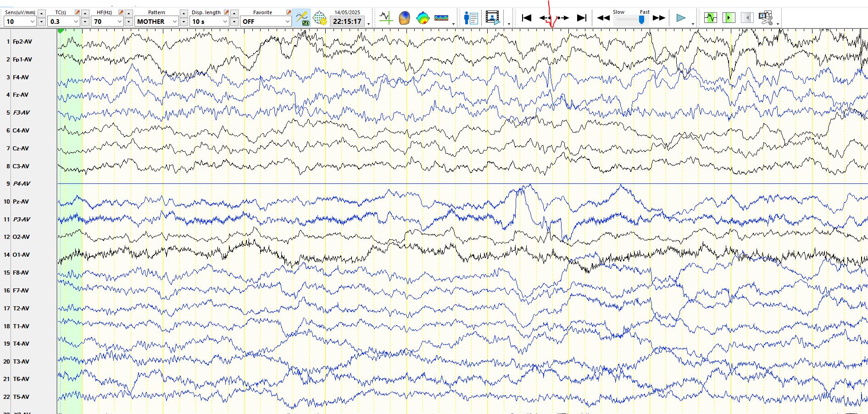868x414 pixels.
Task: Select the Cz-AV channel label
Action: click(21, 149)
